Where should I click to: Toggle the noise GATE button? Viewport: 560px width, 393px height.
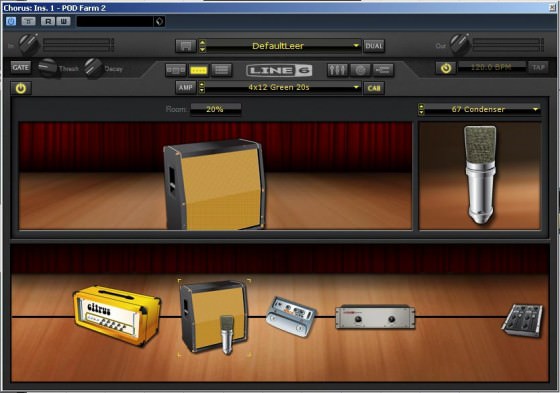coord(21,67)
